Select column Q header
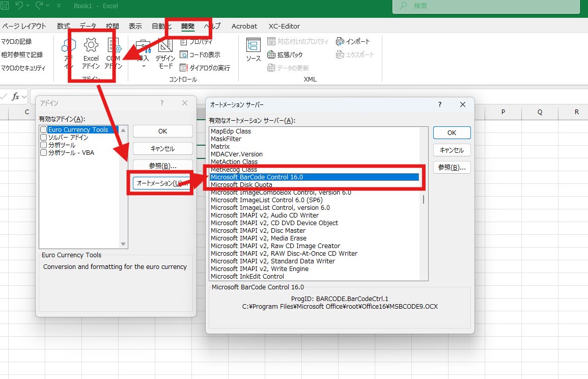Viewport: 588px width, 379px height. tap(540, 112)
